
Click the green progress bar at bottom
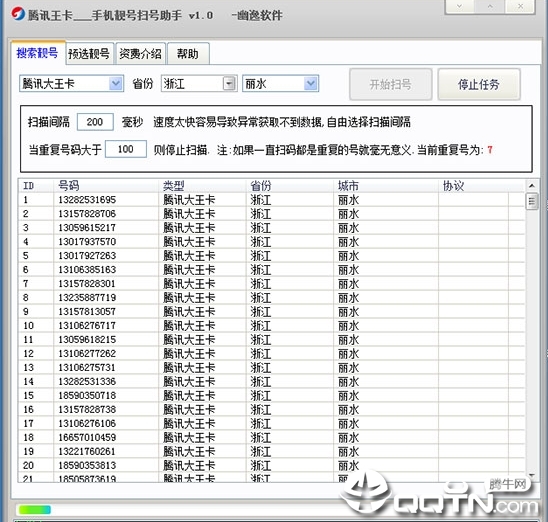[35, 510]
